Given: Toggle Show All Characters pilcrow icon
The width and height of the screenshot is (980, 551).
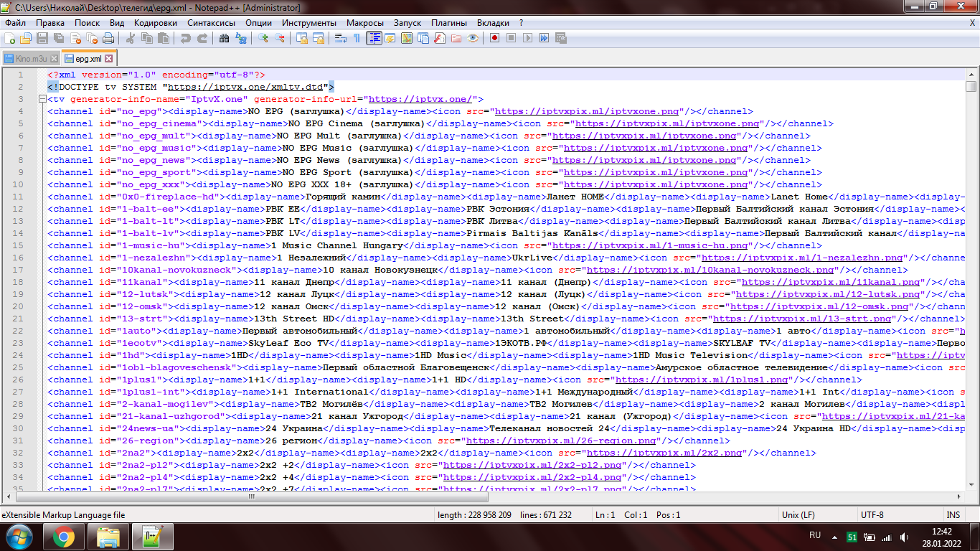Looking at the screenshot, I should 357,38.
